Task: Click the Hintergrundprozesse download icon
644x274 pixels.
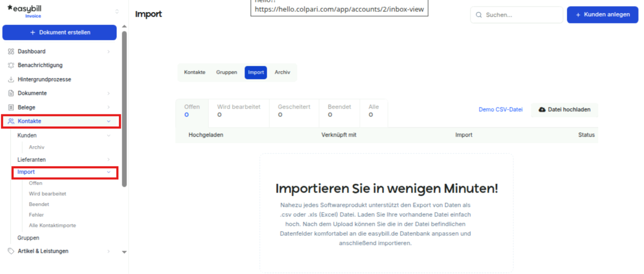Action: [x=11, y=79]
